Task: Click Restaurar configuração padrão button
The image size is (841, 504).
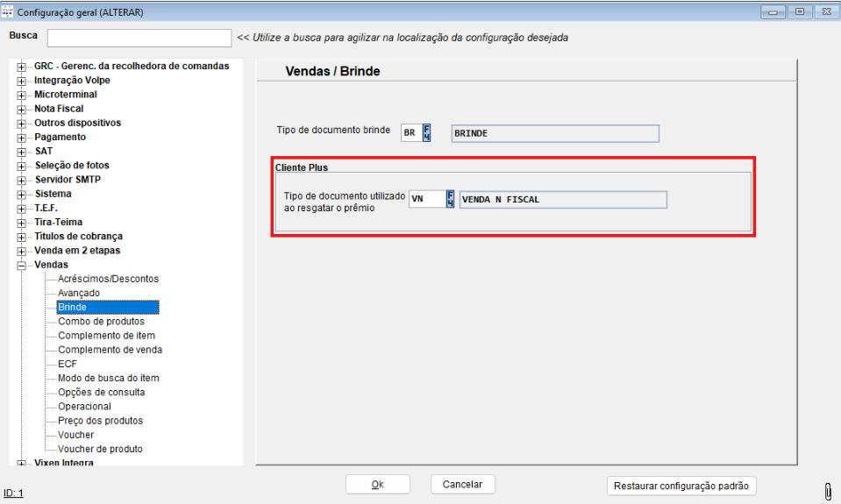Action: [x=681, y=486]
